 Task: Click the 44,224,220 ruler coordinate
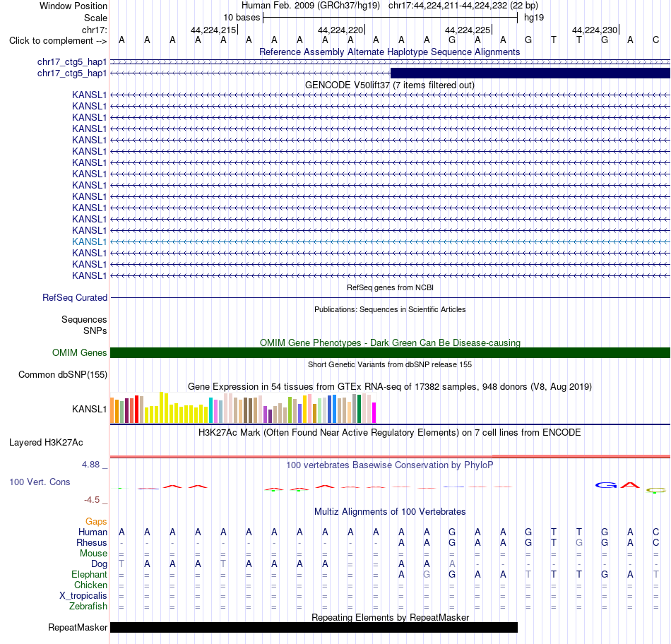pos(340,30)
